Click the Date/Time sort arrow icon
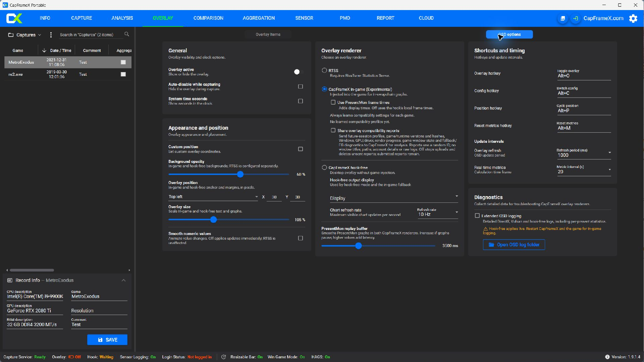Screen dimensions: 644x362 point(44,50)
